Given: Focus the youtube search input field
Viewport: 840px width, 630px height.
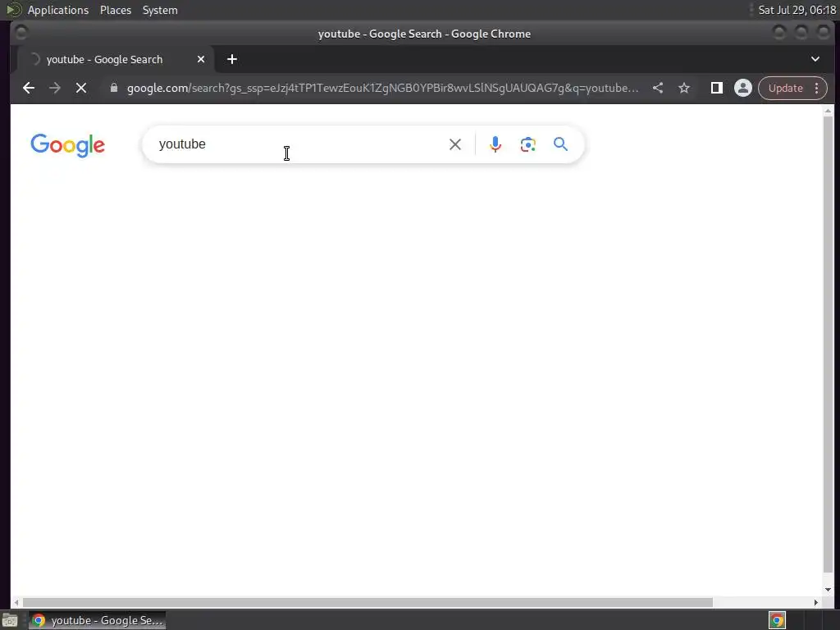Looking at the screenshot, I should pos(298,144).
